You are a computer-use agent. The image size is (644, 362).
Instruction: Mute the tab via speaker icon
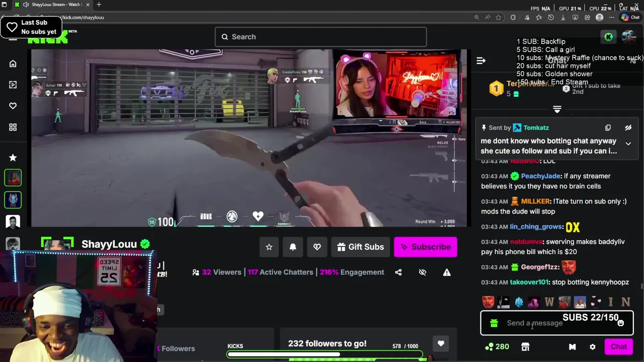pos(26,5)
